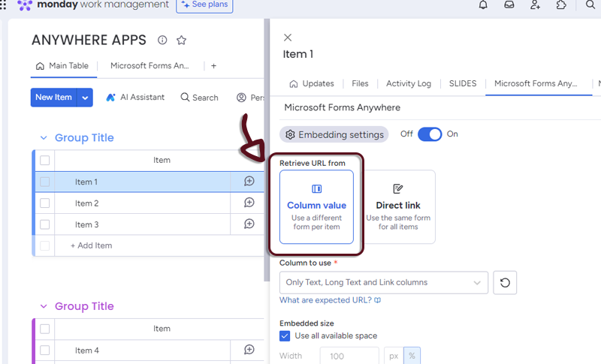Open the apps puzzle piece icon

point(561,5)
